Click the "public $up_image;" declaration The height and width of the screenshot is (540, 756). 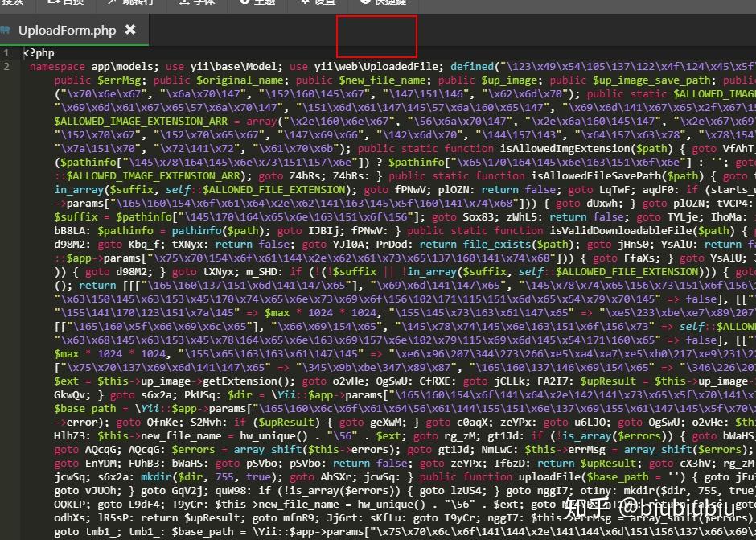point(491,80)
